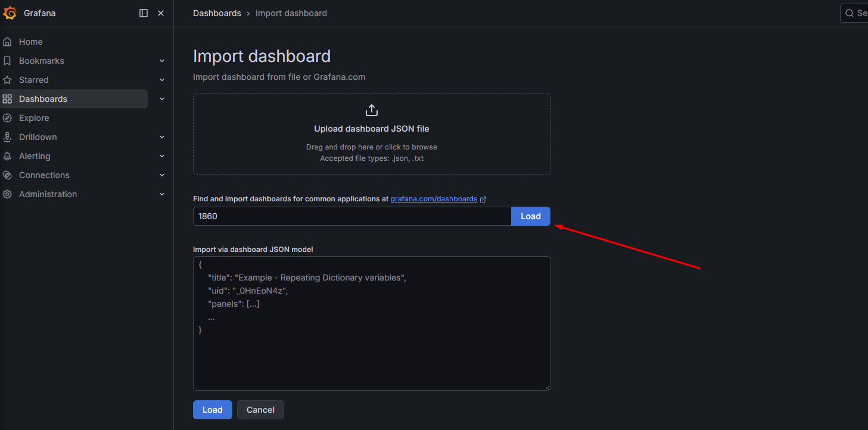Viewport: 868px width, 430px height.
Task: Click "Import via dashboard JSON model" label
Action: click(x=253, y=249)
